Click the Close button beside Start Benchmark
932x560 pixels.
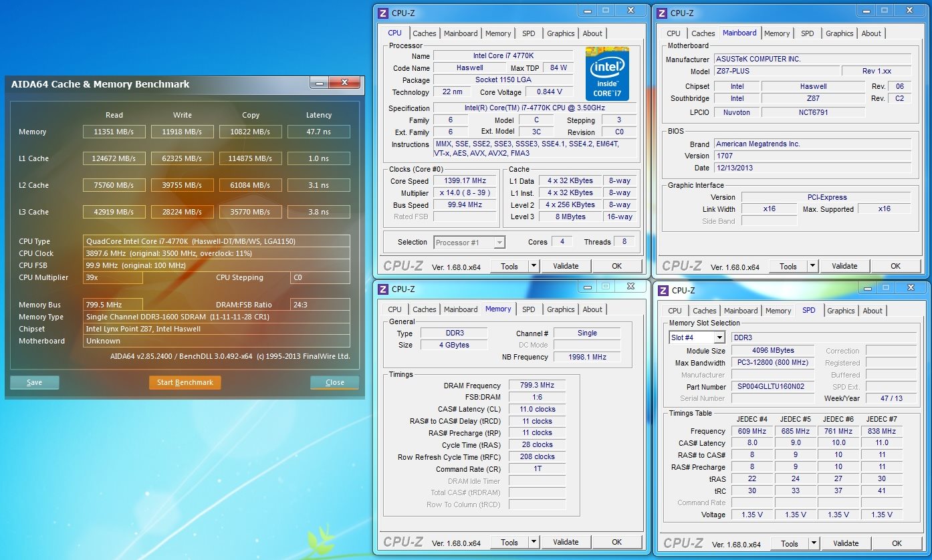[x=334, y=383]
